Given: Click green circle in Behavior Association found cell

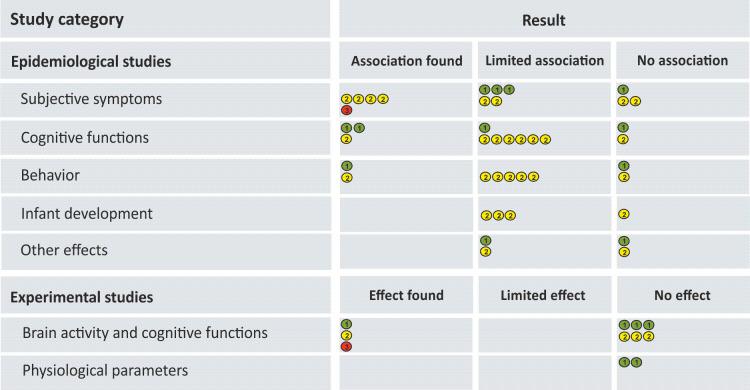Looking at the screenshot, I should click(x=347, y=166).
